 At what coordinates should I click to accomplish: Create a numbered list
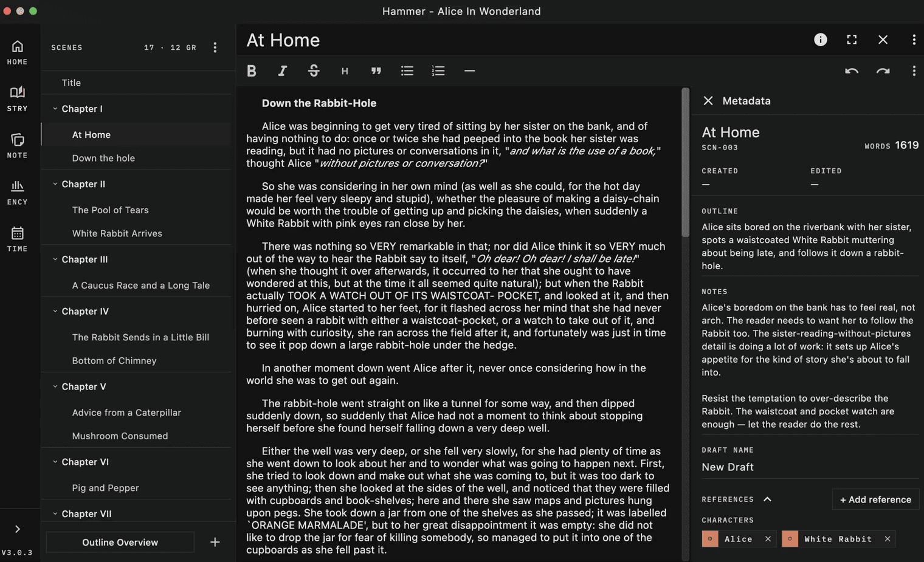coord(438,71)
